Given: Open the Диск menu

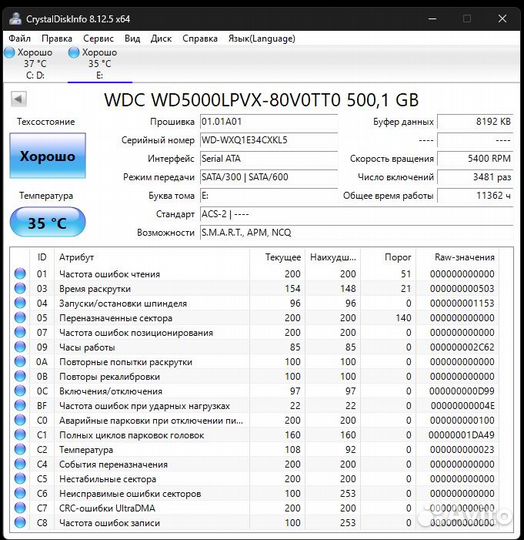Looking at the screenshot, I should click(161, 39).
